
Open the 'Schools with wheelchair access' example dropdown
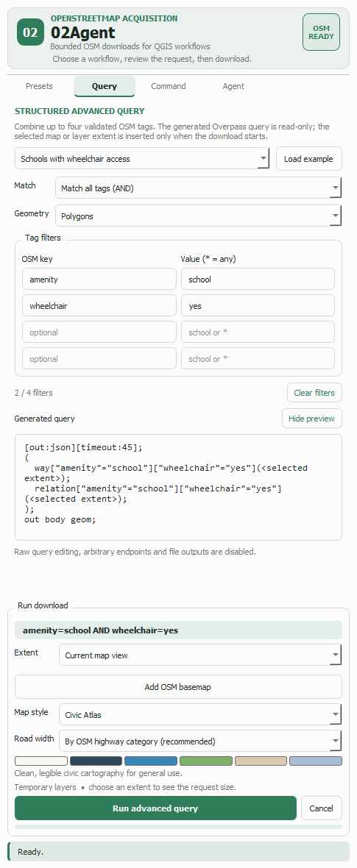pos(142,159)
